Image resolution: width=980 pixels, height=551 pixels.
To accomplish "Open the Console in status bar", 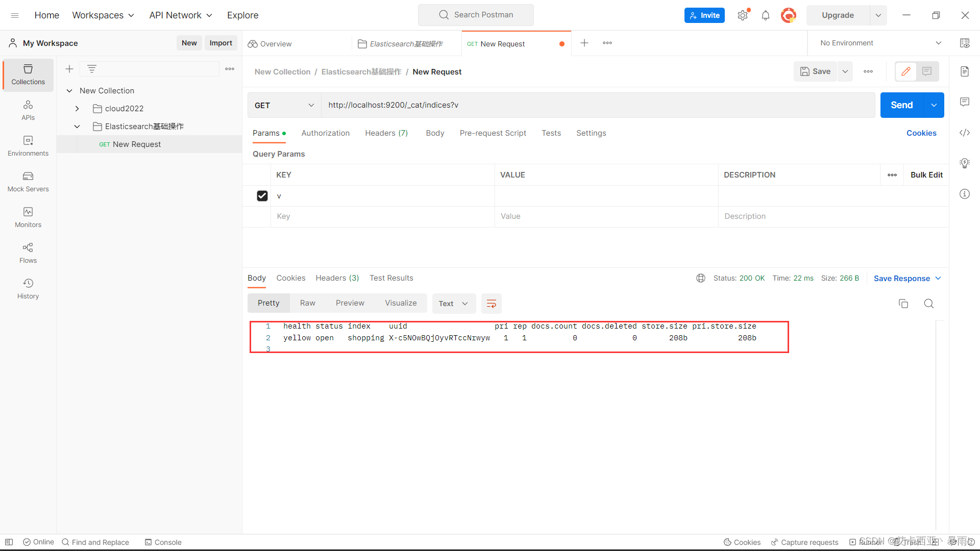I will point(163,542).
